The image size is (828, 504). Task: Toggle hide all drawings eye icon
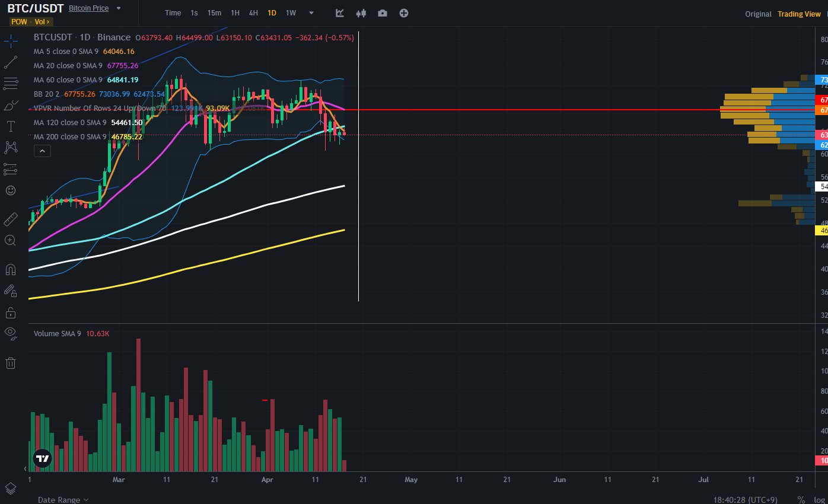tap(11, 333)
